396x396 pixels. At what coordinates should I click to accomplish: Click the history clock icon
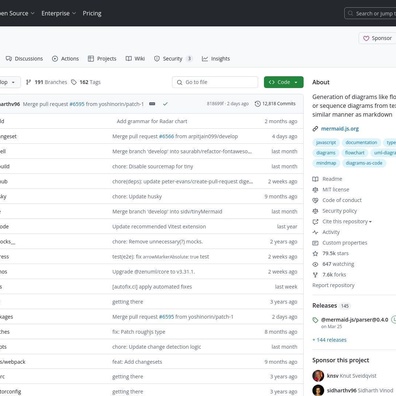(x=258, y=104)
